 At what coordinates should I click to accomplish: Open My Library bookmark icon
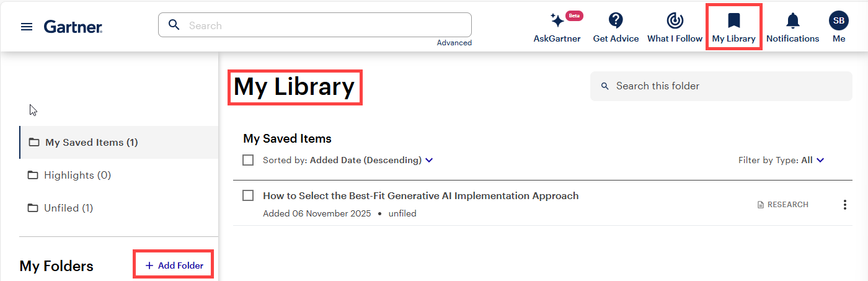pos(733,21)
